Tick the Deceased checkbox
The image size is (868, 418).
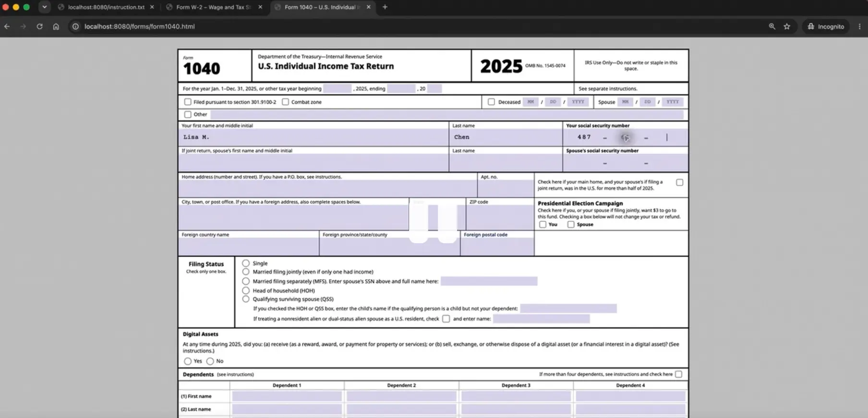pos(491,102)
